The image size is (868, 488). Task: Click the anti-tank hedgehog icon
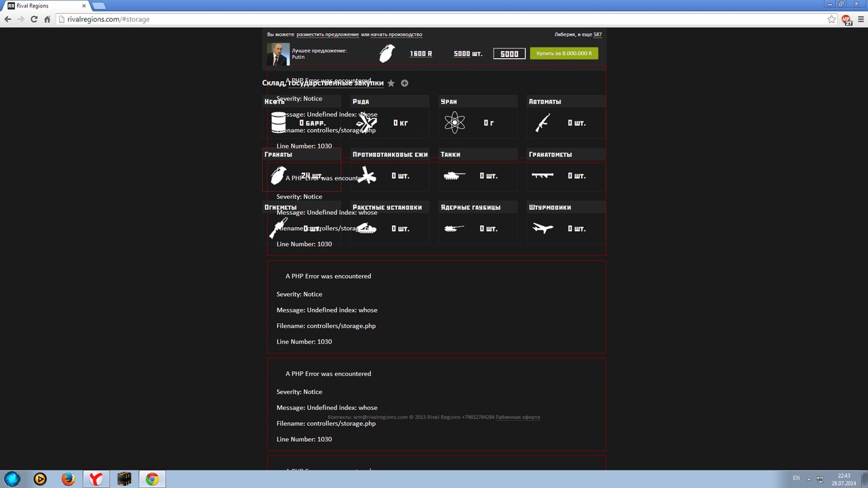pos(366,176)
